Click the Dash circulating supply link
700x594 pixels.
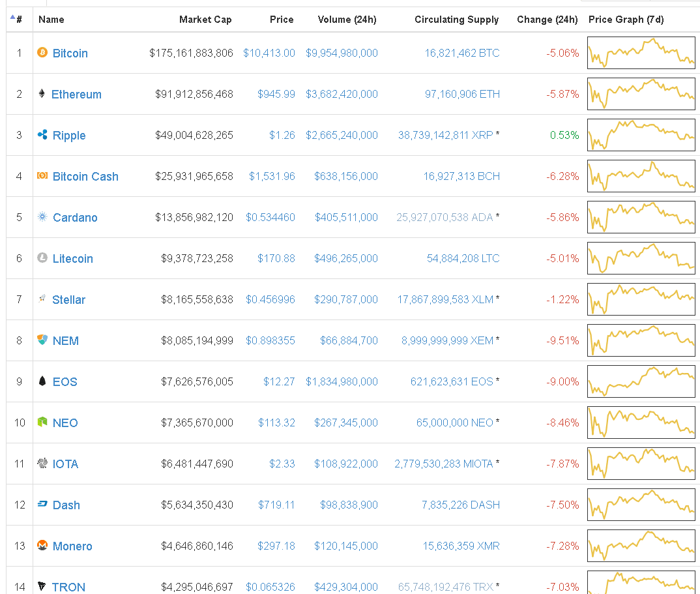[460, 505]
